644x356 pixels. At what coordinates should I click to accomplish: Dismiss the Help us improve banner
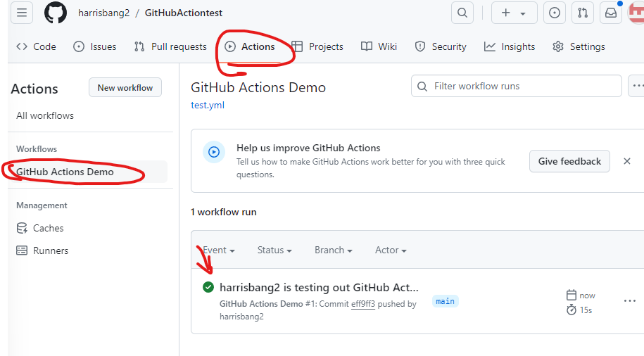(626, 161)
